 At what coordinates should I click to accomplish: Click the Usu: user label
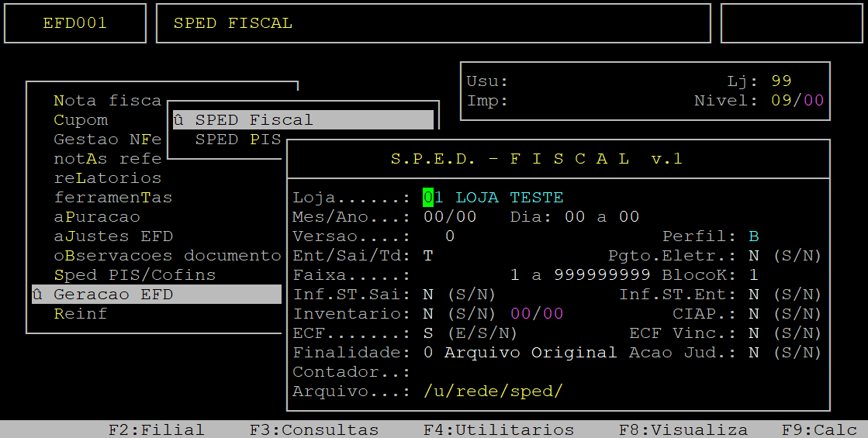(x=487, y=81)
